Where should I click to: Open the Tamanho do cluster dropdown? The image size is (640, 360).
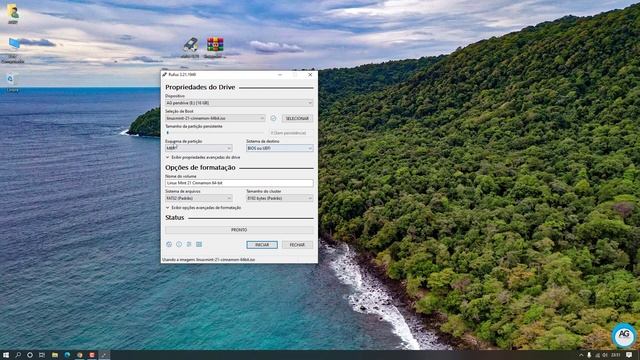[280, 198]
